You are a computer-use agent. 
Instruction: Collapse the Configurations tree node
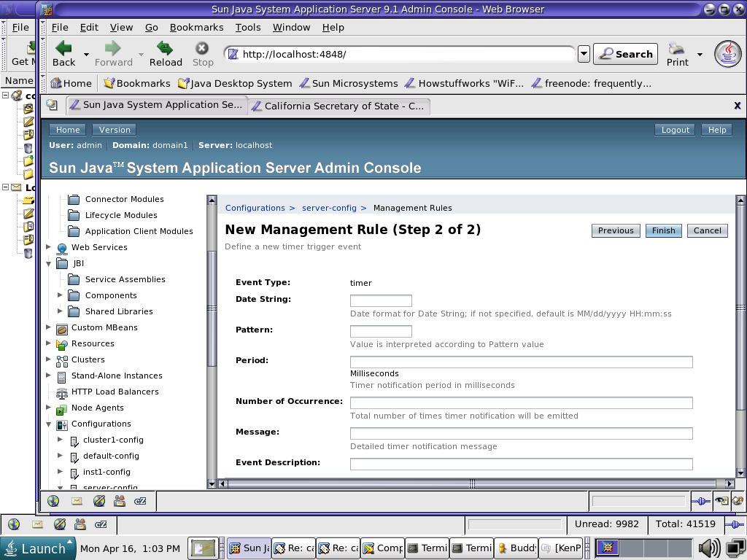click(49, 424)
